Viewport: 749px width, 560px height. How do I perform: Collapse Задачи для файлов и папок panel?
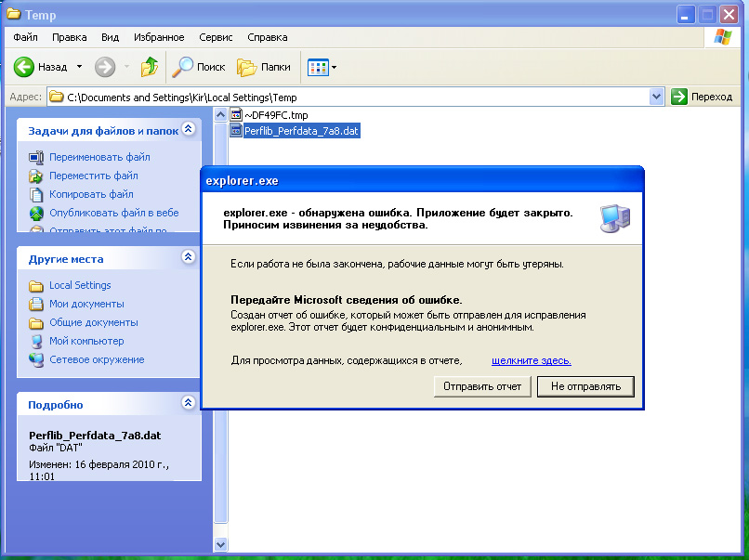coord(189,128)
